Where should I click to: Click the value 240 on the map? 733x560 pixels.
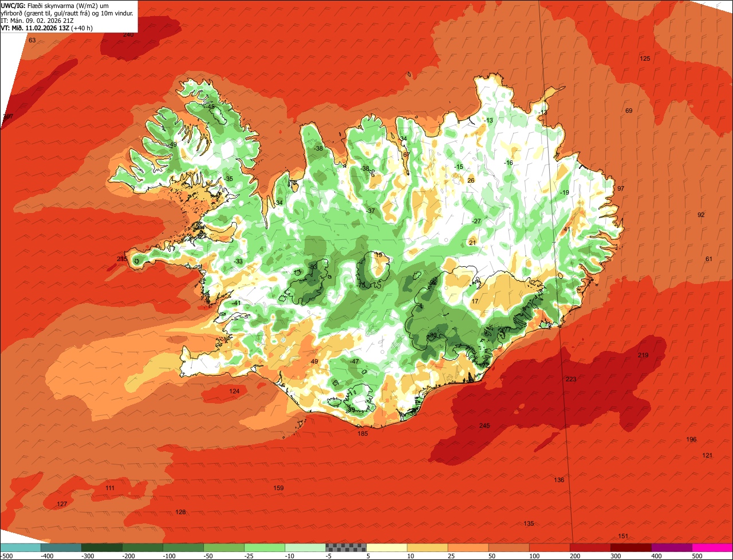coord(128,34)
